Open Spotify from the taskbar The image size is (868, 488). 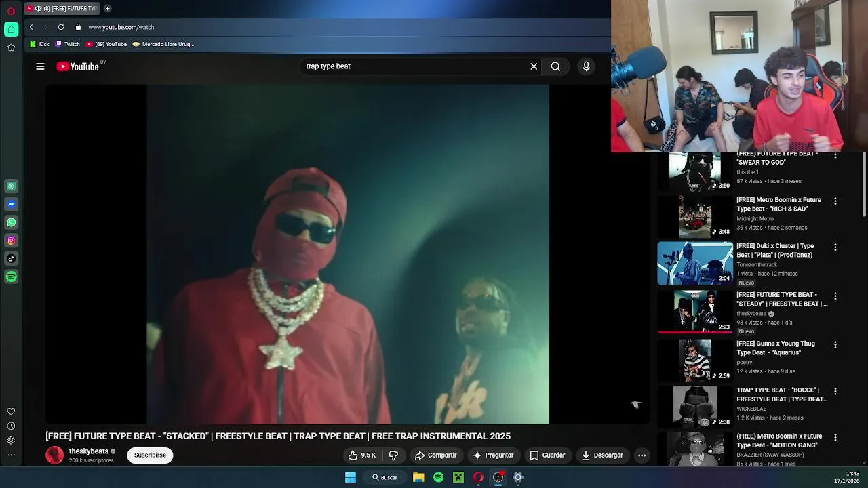pyautogui.click(x=438, y=477)
